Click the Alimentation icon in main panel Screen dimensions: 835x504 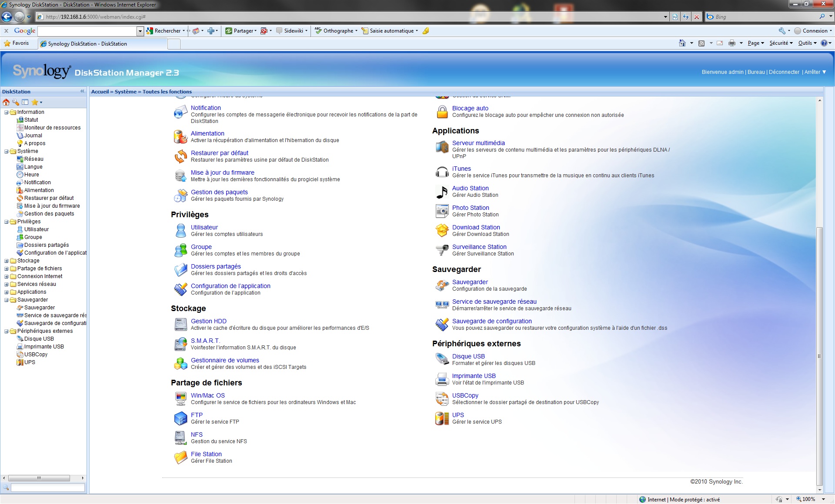pyautogui.click(x=180, y=136)
